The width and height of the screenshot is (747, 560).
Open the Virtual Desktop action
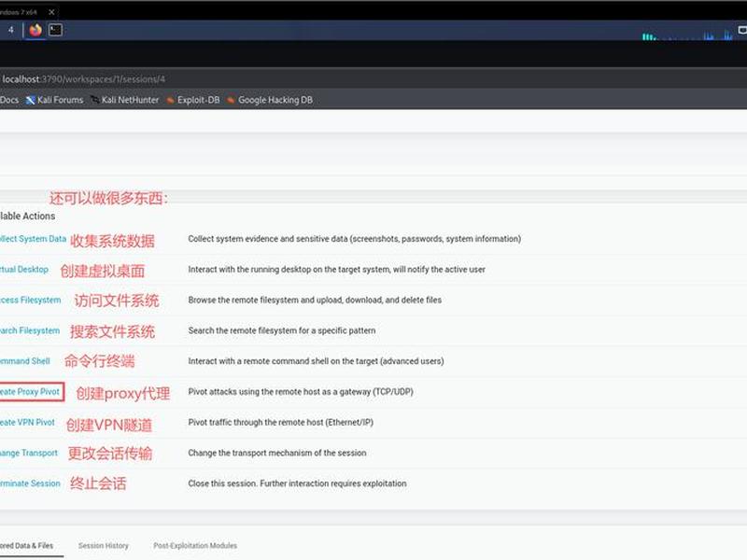pyautogui.click(x=24, y=269)
